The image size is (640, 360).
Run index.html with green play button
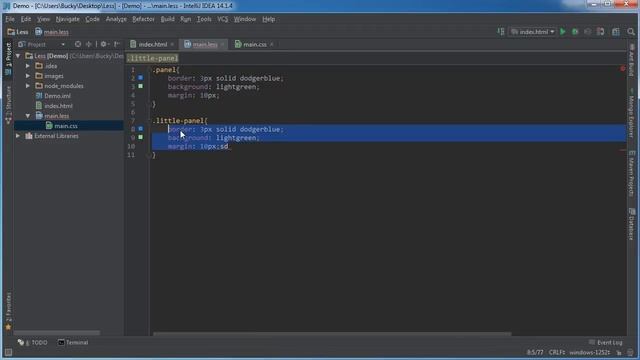[563, 32]
